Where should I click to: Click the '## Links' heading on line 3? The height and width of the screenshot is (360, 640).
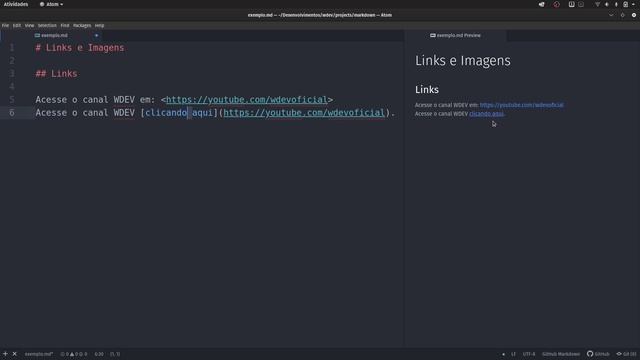coord(56,74)
